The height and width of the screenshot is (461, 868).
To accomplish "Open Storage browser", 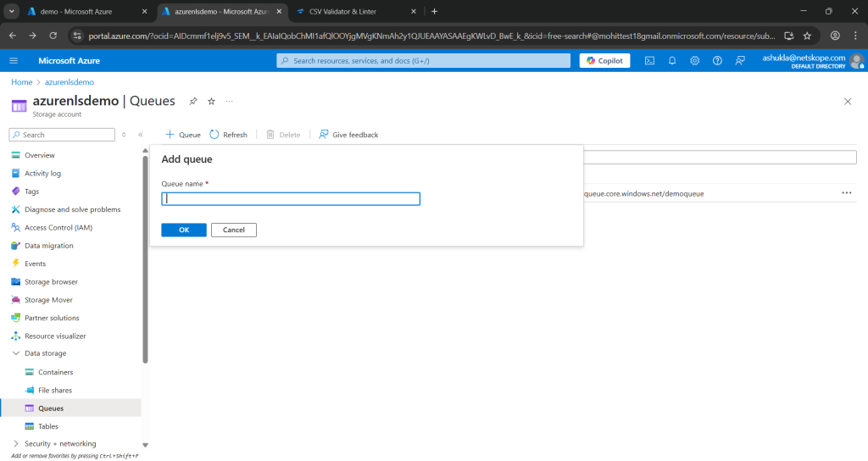I will pos(51,281).
